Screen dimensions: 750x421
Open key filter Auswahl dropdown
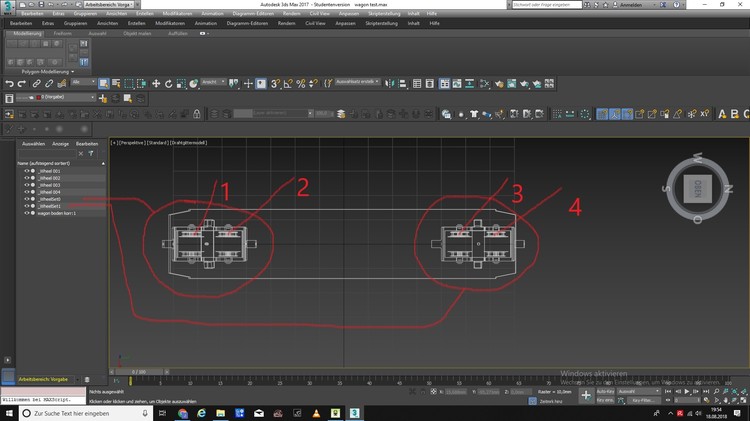pyautogui.click(x=639, y=391)
